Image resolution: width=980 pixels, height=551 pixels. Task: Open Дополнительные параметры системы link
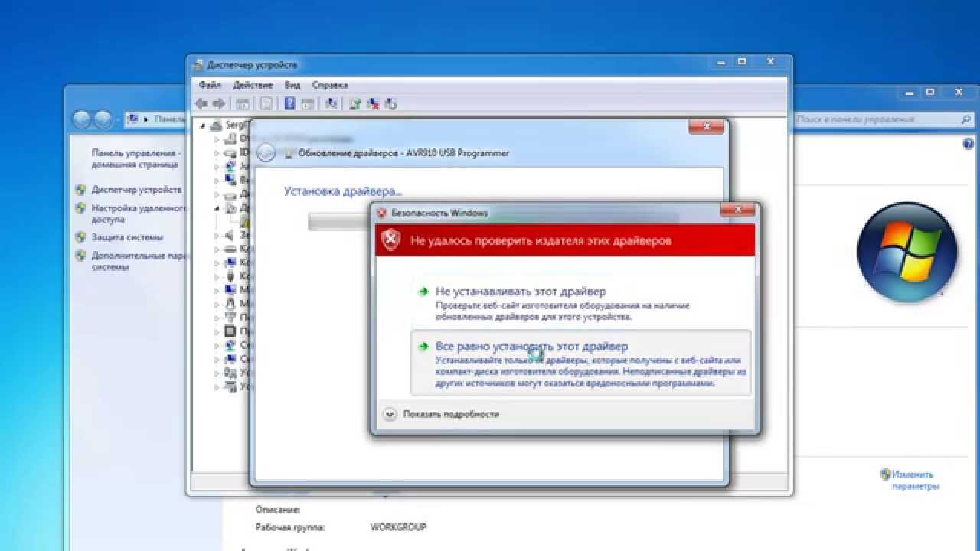pos(139,262)
